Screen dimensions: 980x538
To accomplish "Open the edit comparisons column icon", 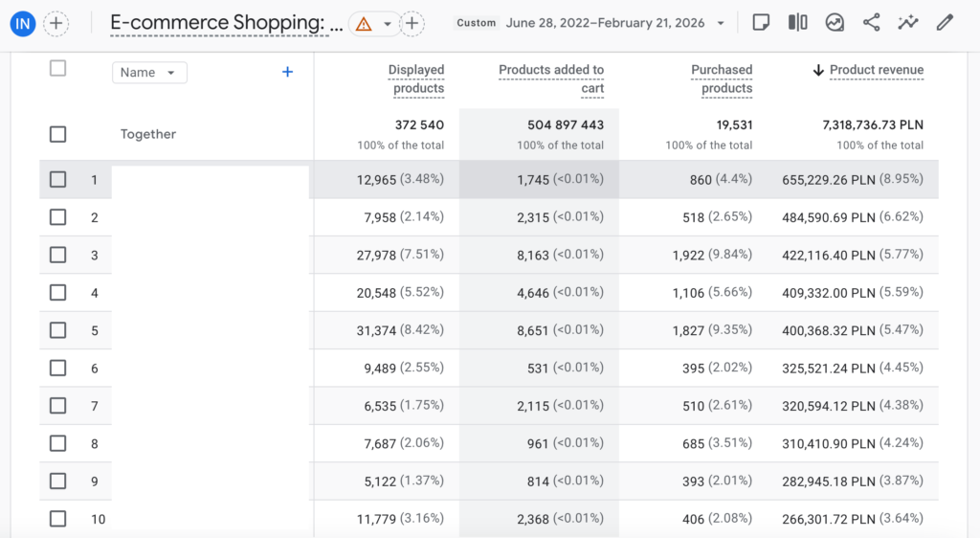I will tap(797, 23).
